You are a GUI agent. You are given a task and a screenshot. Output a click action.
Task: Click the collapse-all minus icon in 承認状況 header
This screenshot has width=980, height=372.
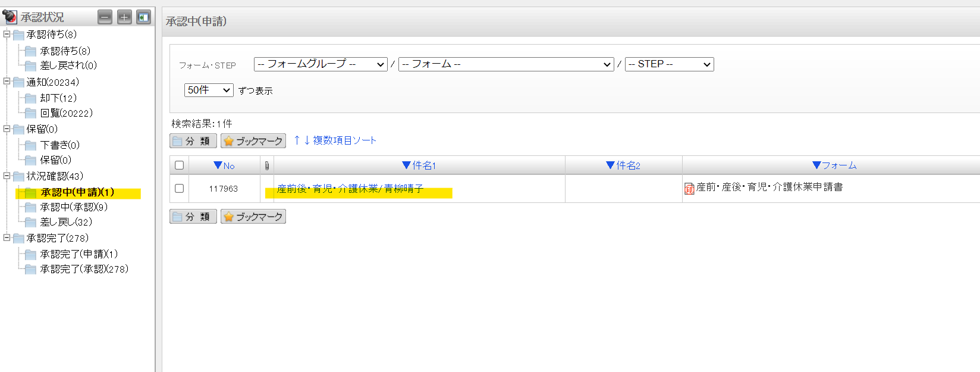click(x=105, y=17)
